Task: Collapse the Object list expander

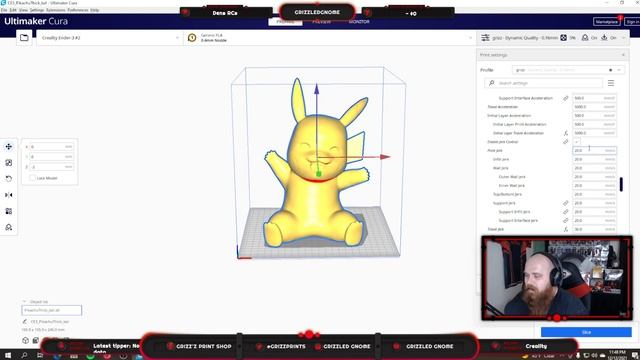Action: pyautogui.click(x=24, y=302)
